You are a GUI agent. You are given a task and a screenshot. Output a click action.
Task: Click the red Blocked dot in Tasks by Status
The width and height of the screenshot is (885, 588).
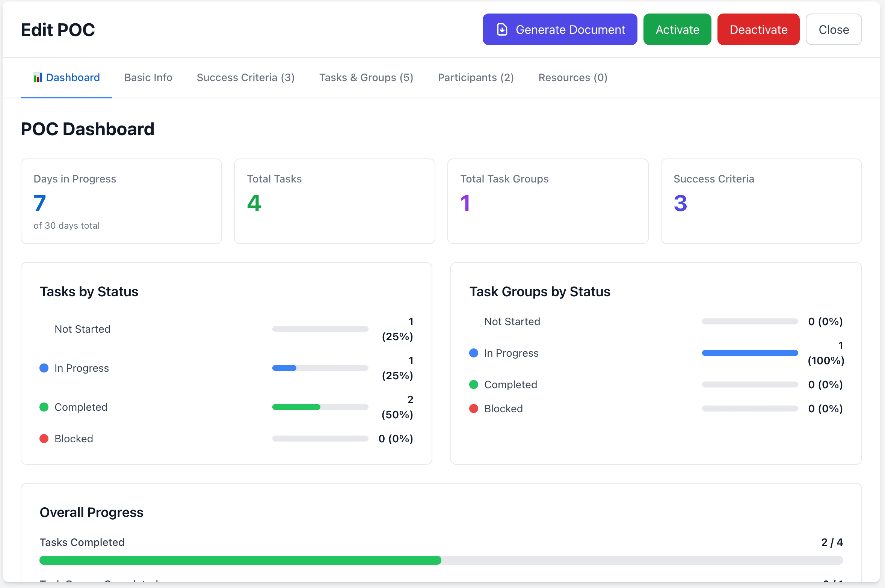(44, 438)
